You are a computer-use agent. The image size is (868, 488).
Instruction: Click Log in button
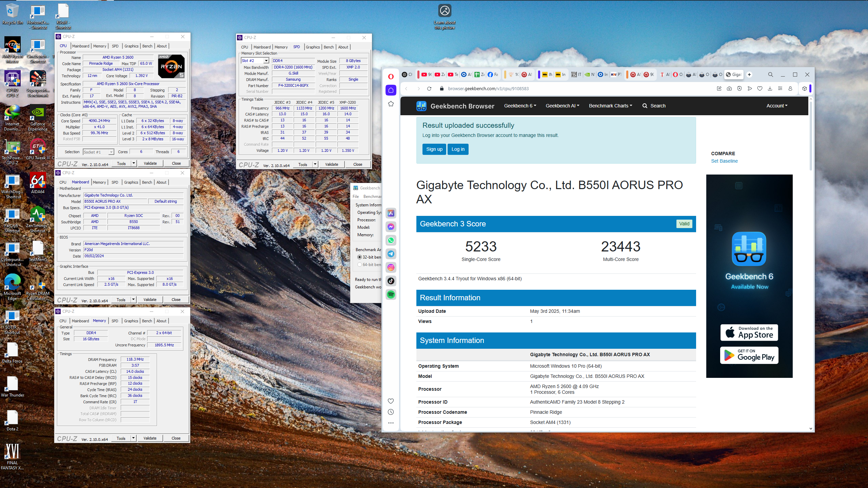coord(458,149)
